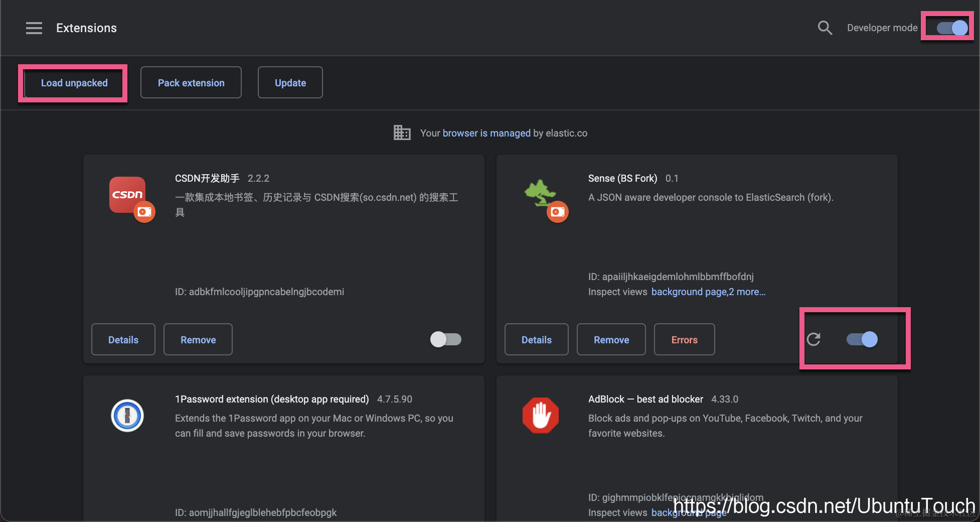This screenshot has width=980, height=522.
Task: Click the '2 more…' inspect views link
Action: [747, 292]
